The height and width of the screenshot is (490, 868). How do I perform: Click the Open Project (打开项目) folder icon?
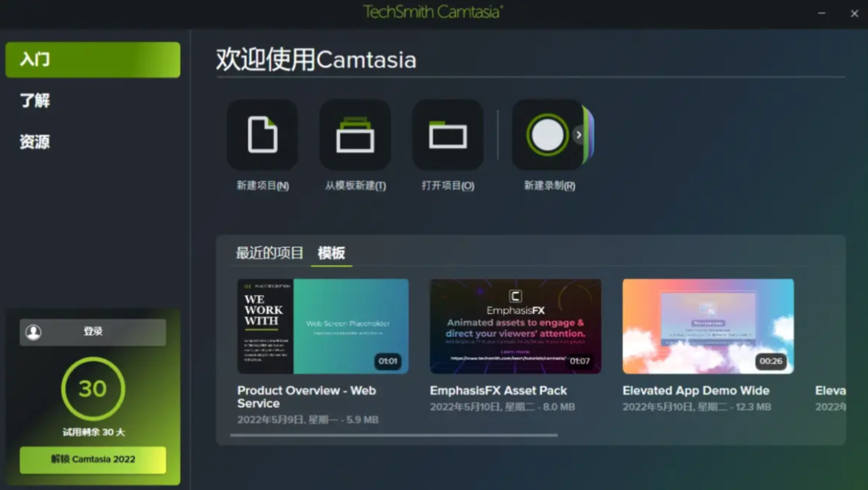(x=448, y=134)
